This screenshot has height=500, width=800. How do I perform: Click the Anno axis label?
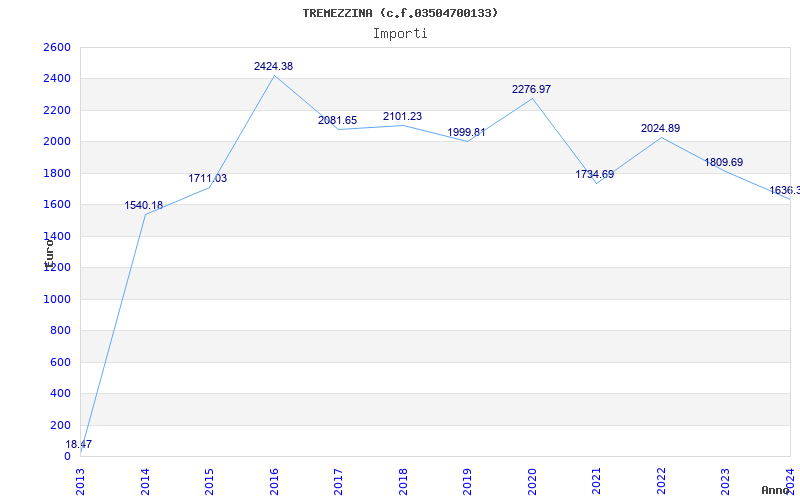tap(776, 490)
